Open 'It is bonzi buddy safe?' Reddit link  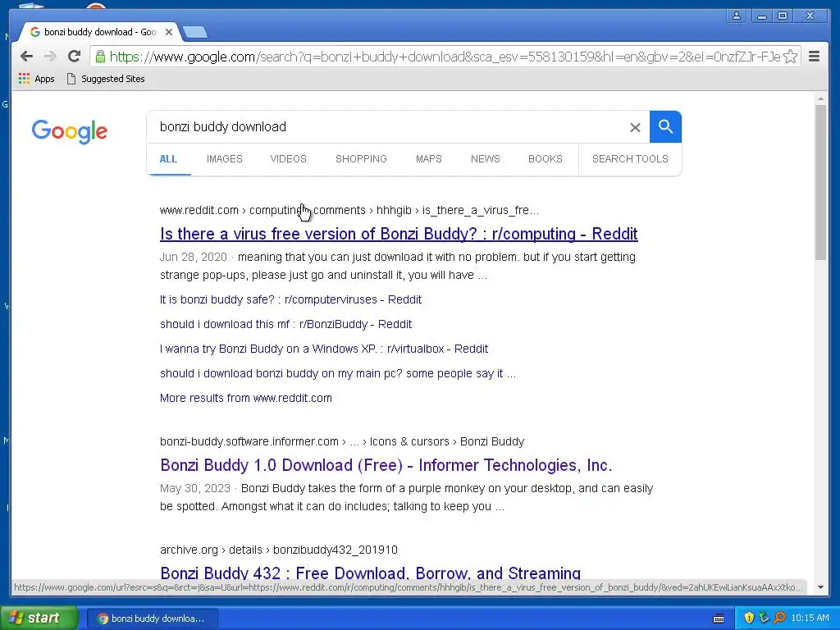click(290, 299)
